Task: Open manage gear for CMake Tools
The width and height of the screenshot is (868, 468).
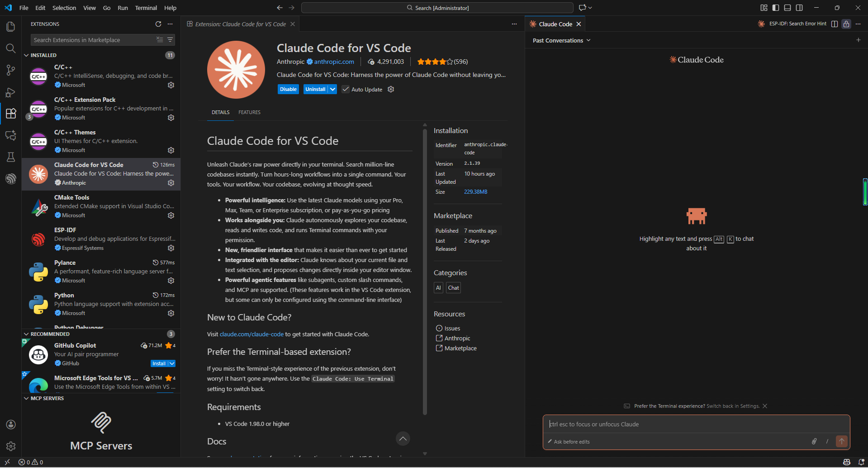Action: 171,215
